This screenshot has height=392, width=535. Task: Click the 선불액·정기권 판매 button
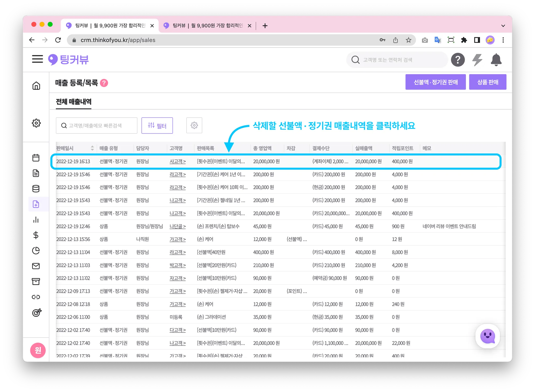point(435,82)
